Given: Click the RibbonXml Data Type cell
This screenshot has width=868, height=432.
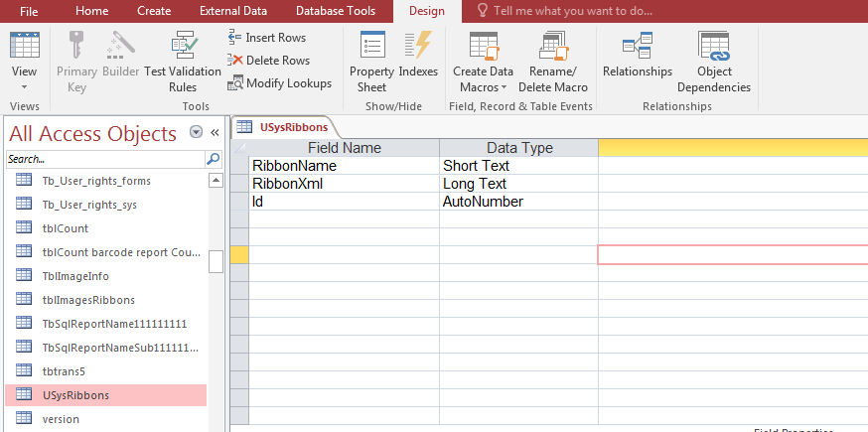Looking at the screenshot, I should click(517, 184).
